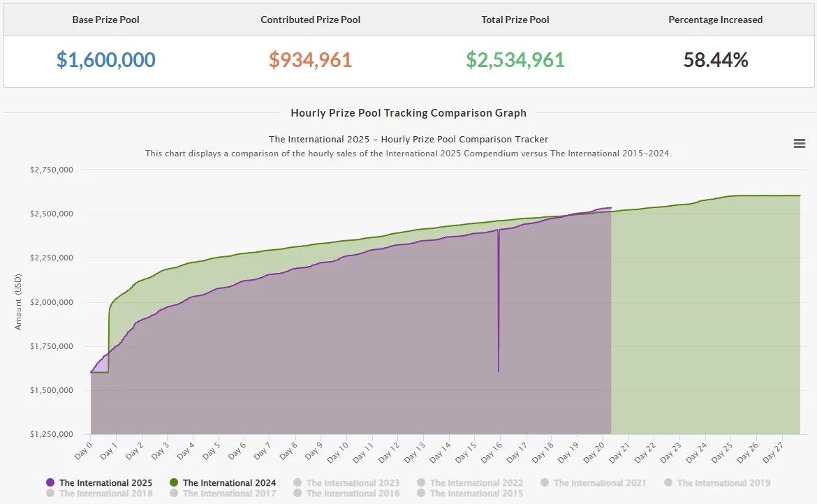
Task: Click the chart subtitle about hourly sales comparison
Action: (x=408, y=154)
